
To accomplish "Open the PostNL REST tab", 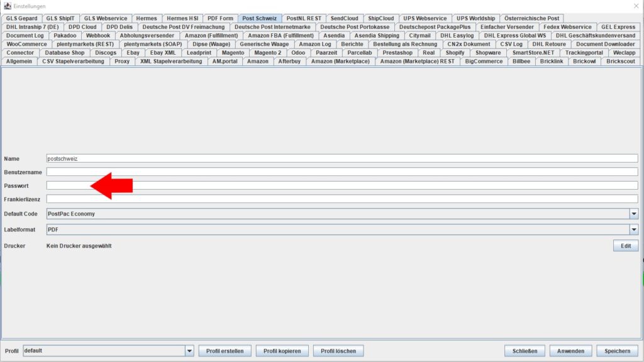I will [304, 18].
